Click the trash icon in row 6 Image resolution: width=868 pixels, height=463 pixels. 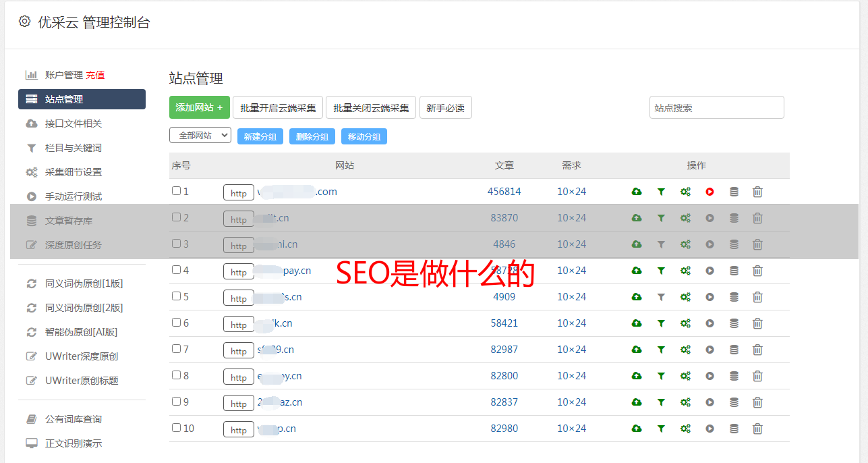pos(757,323)
